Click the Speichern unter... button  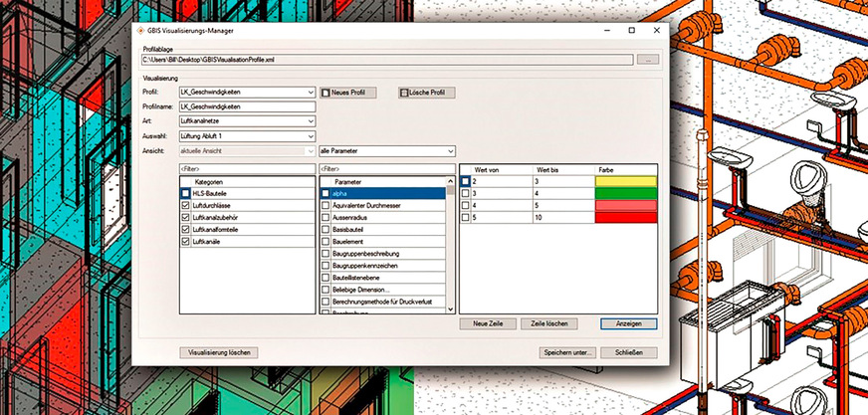(567, 352)
